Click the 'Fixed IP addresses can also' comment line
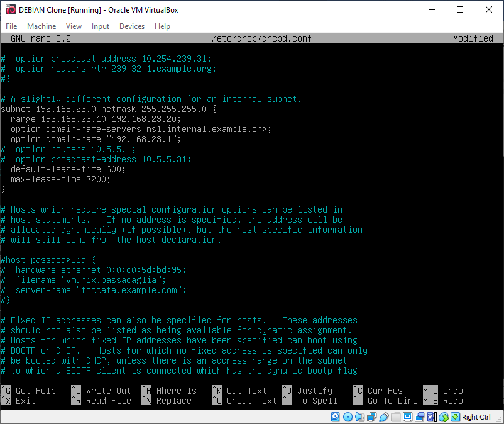This screenshot has height=424, width=504. pyautogui.click(x=179, y=320)
